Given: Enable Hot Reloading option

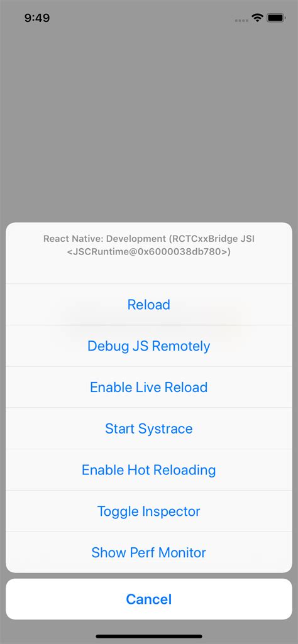Looking at the screenshot, I should point(149,470).
